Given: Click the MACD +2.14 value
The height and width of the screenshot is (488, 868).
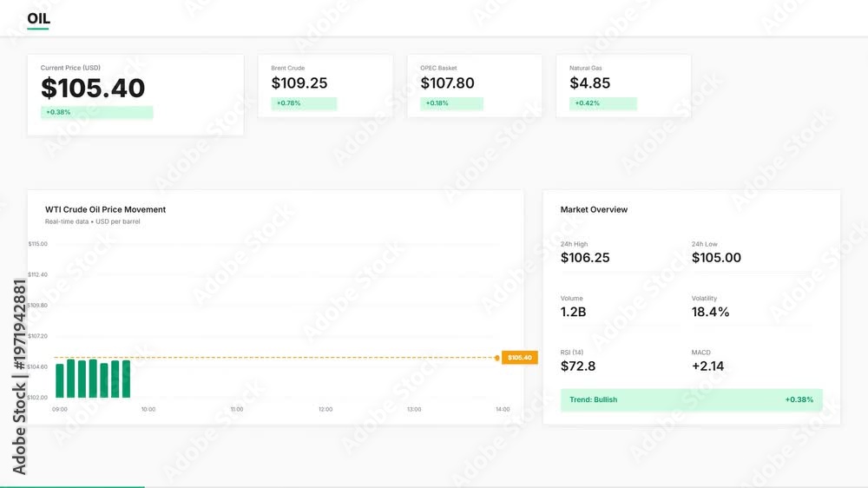Looking at the screenshot, I should pyautogui.click(x=707, y=366).
